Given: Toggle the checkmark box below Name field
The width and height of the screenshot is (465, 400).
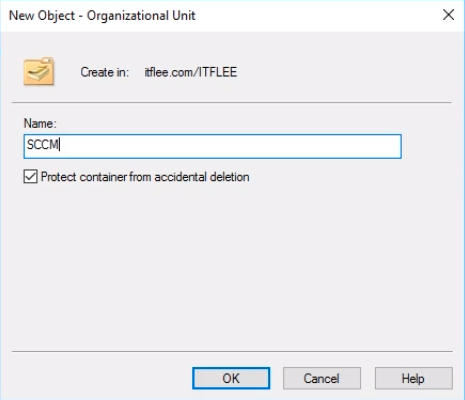Looking at the screenshot, I should coord(30,176).
